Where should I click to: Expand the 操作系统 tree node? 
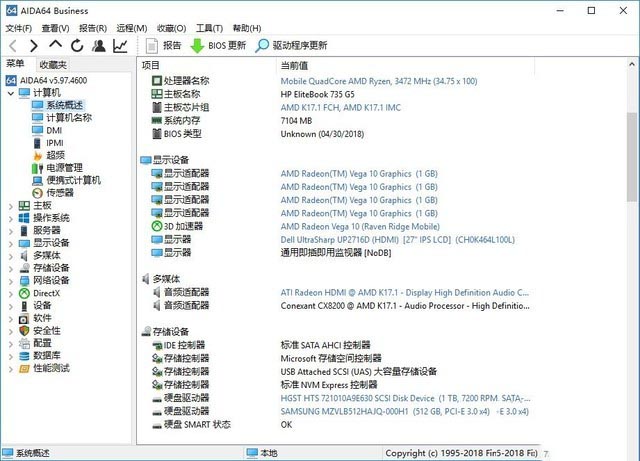point(11,219)
